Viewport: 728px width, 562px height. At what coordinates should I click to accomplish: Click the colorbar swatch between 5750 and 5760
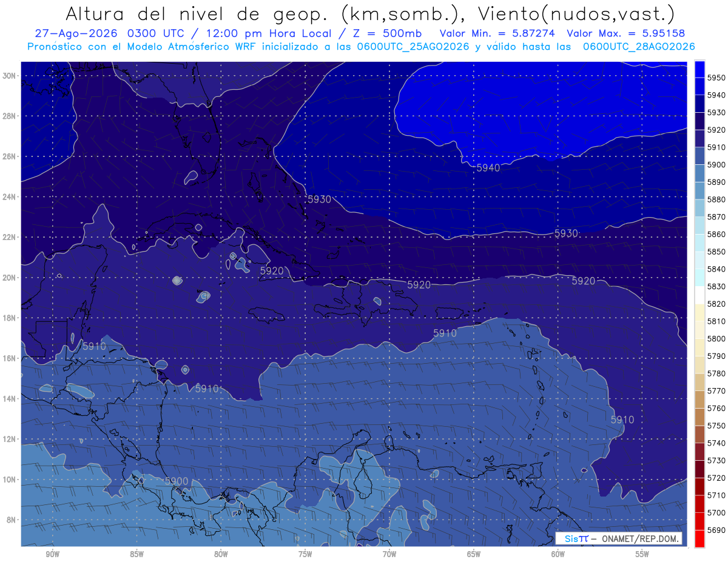click(x=699, y=416)
